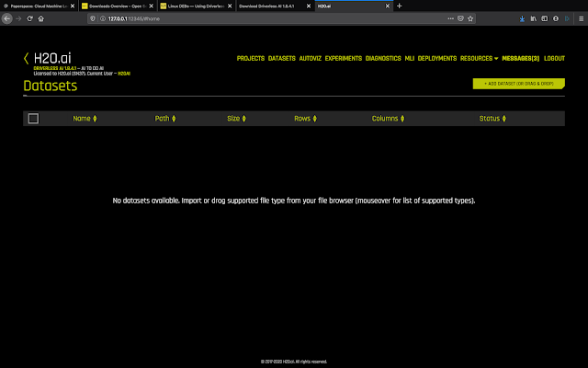Click the 'No datasets available' message text
Screen dimensions: 588x368
(x=294, y=201)
